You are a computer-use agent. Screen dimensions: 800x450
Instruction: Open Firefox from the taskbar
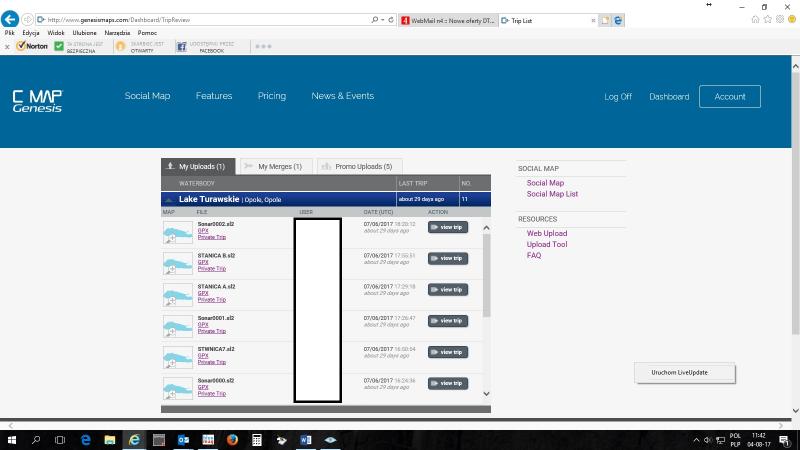(231, 440)
